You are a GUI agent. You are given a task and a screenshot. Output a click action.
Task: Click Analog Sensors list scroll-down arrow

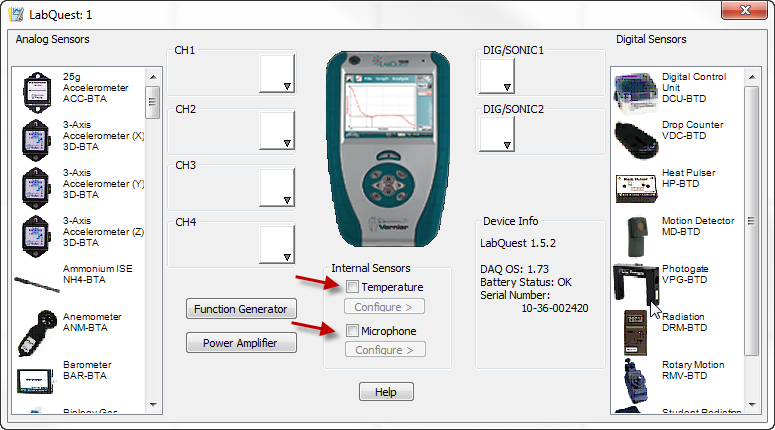(x=153, y=405)
